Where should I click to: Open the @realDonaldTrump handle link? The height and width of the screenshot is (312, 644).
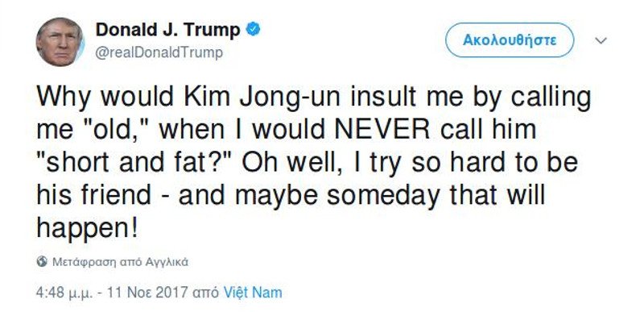point(159,53)
